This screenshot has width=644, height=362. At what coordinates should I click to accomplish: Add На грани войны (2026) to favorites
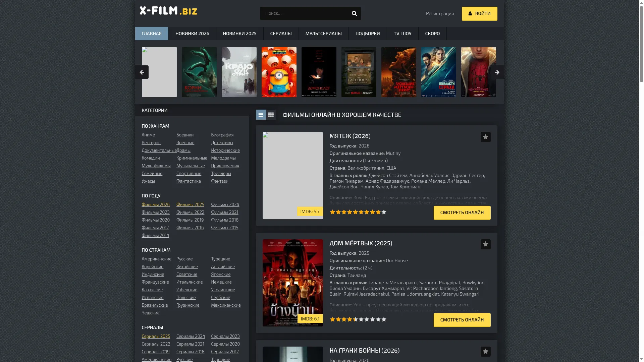point(485,352)
